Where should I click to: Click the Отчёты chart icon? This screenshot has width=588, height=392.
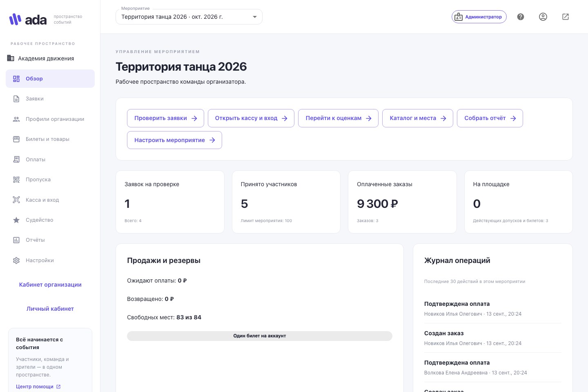[16, 240]
